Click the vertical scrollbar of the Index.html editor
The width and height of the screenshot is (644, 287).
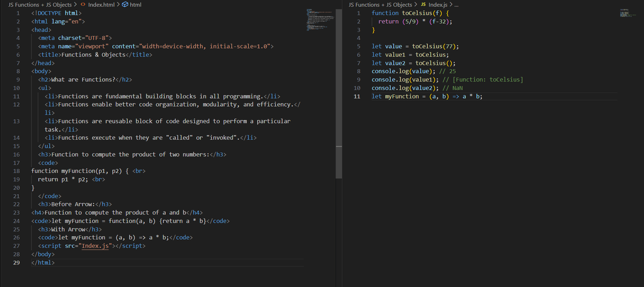click(x=339, y=94)
